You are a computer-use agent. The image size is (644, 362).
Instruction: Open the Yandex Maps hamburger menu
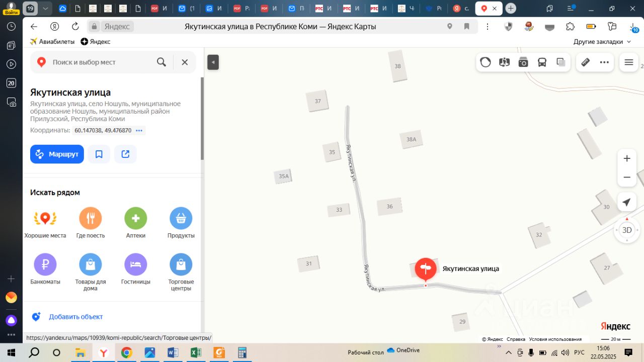[628, 62]
